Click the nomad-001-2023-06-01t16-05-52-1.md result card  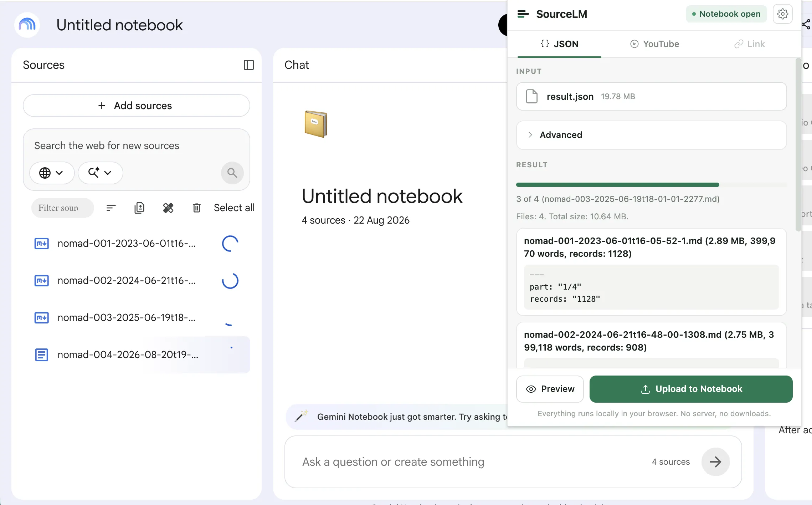pyautogui.click(x=651, y=272)
